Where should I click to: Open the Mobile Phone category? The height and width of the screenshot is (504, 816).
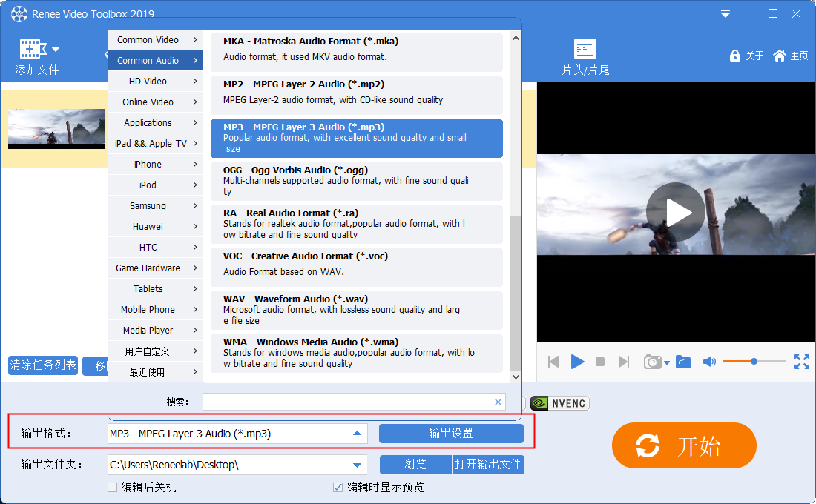pyautogui.click(x=156, y=310)
